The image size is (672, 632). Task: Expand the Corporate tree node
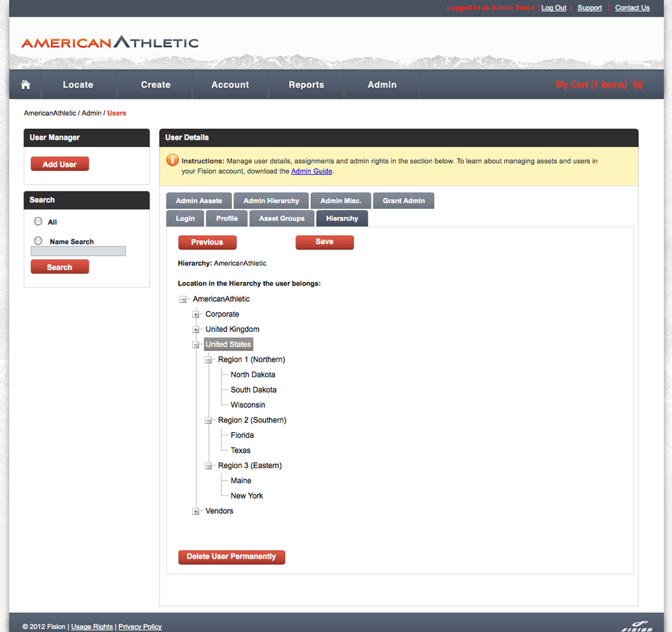tap(195, 314)
